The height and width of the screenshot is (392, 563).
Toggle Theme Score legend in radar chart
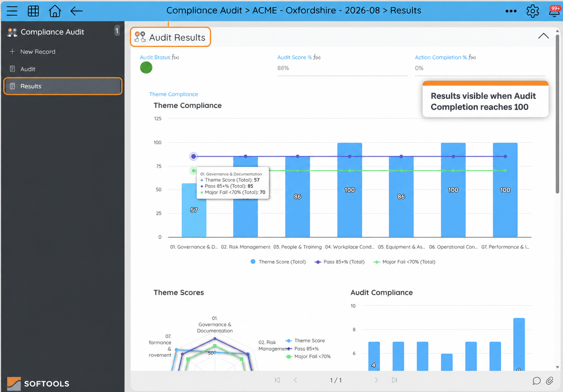tap(305, 341)
